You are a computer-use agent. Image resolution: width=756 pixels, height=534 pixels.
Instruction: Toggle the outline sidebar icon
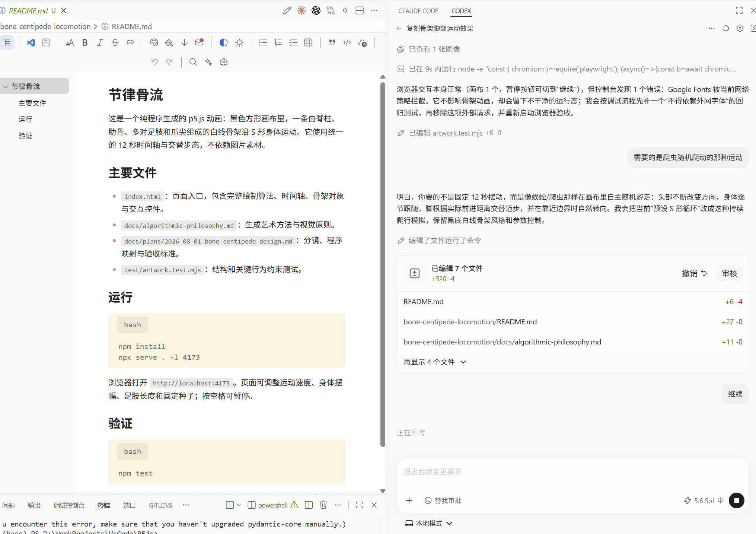7,42
